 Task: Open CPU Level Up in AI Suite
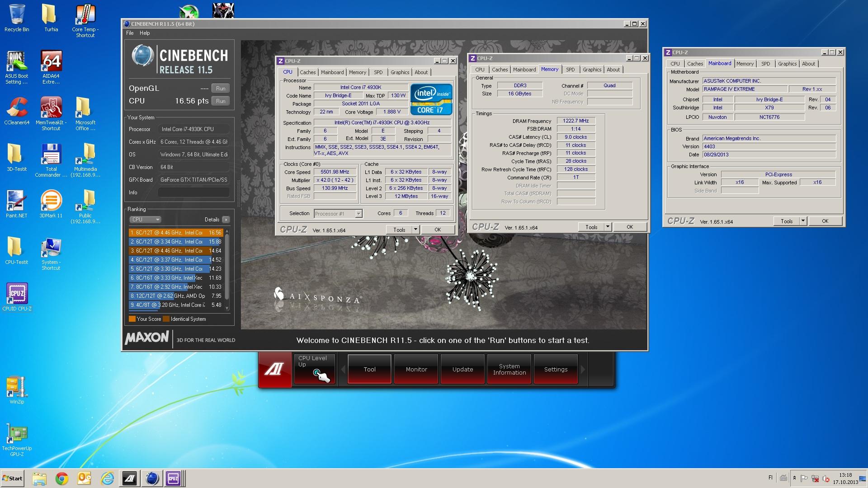point(315,369)
